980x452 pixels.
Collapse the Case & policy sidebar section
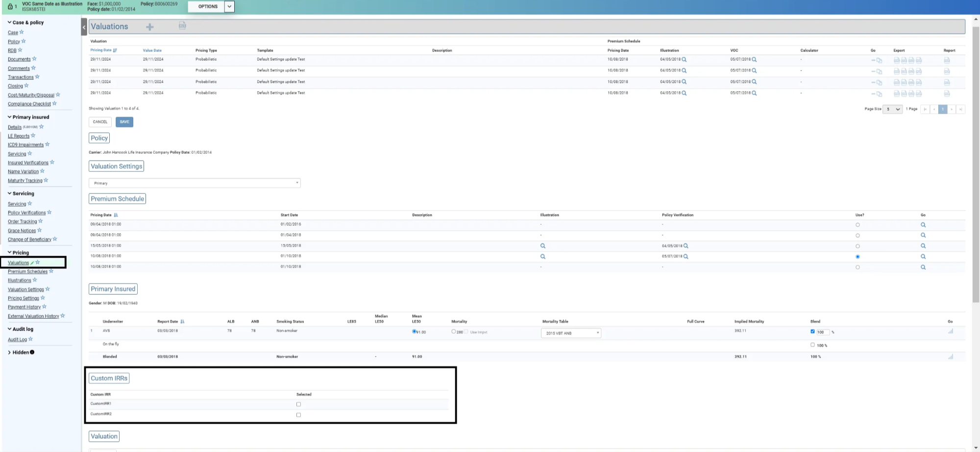pos(9,23)
